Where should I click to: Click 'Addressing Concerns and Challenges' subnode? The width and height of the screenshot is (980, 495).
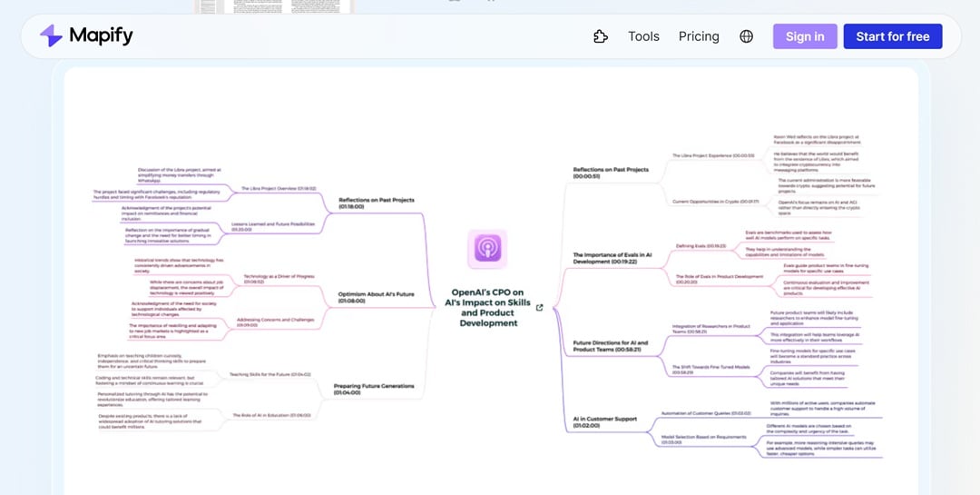[275, 322]
